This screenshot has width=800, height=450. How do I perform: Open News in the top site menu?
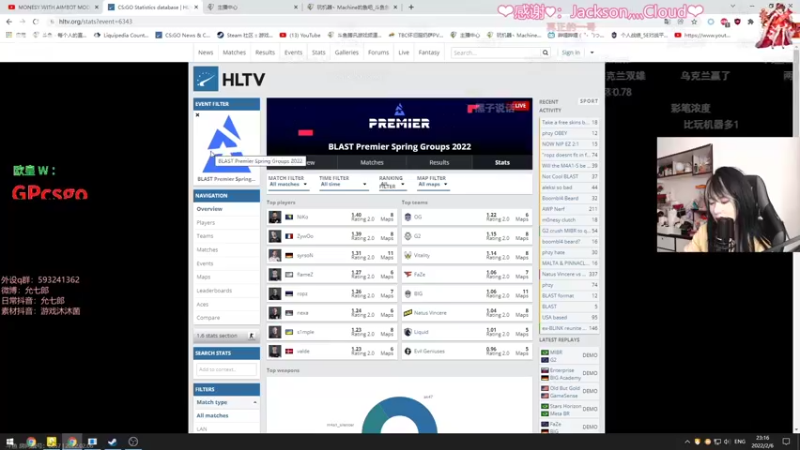(206, 53)
